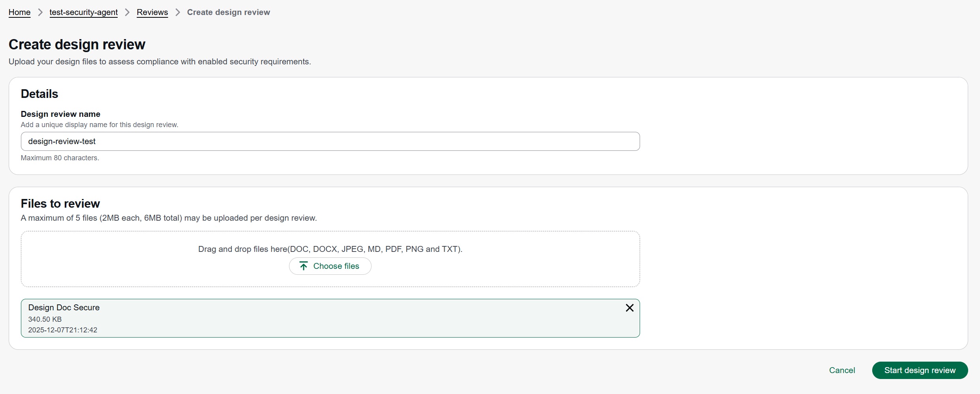980x394 pixels.
Task: Click the upload arrow icon
Action: [303, 266]
